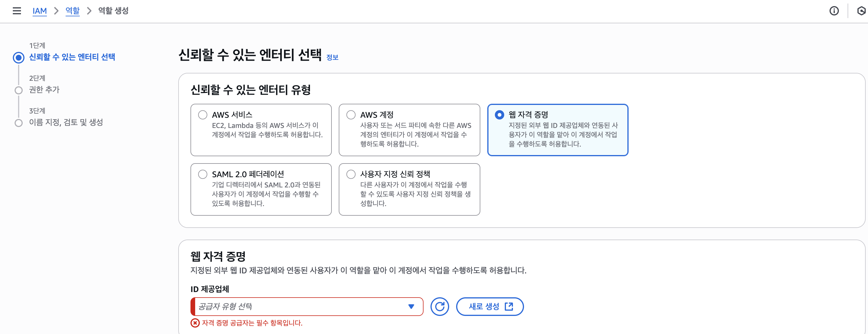Open the 공급자 유형 선택 dropdown
This screenshot has width=868, height=334.
click(300, 306)
